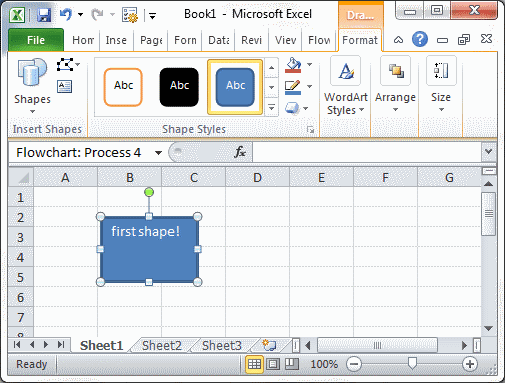Open the File tab
The image size is (505, 383).
pos(36,40)
